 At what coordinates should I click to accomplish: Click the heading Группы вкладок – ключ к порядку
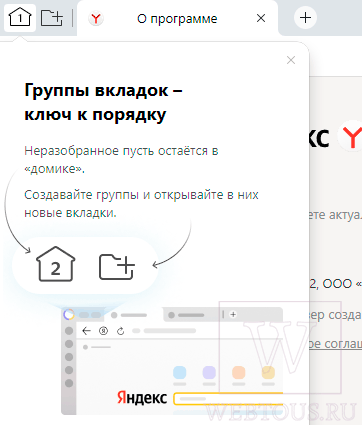pos(103,102)
